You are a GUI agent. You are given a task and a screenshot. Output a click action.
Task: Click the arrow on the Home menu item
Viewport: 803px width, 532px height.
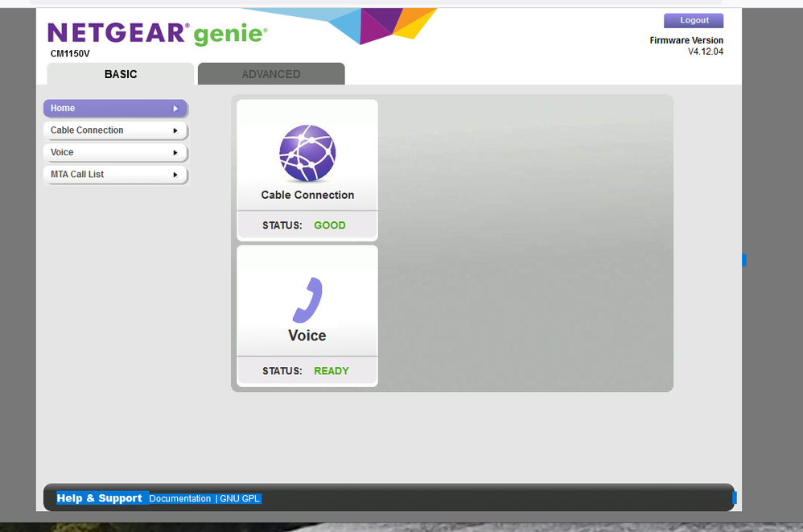click(175, 109)
